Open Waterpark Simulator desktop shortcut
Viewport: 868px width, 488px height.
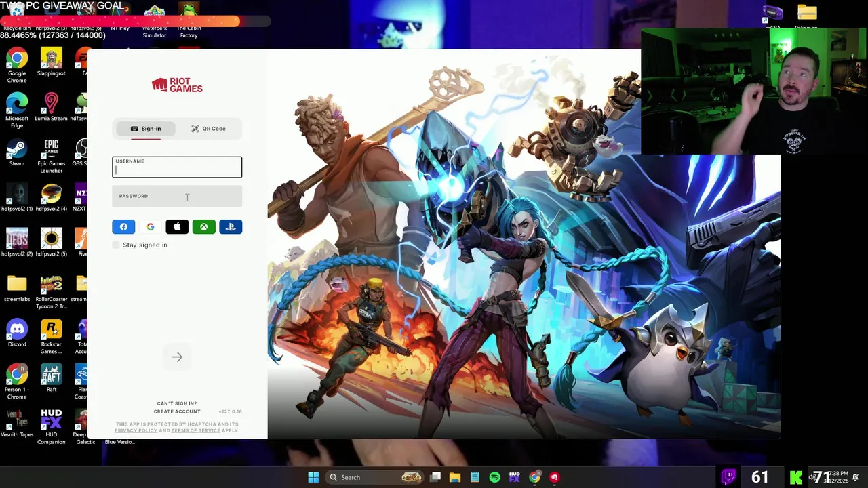point(155,20)
